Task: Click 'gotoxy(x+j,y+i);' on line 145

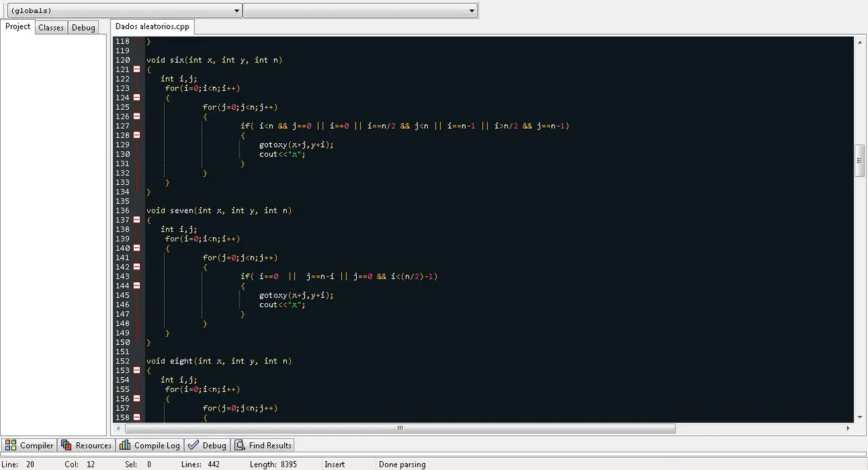Action: click(x=296, y=295)
